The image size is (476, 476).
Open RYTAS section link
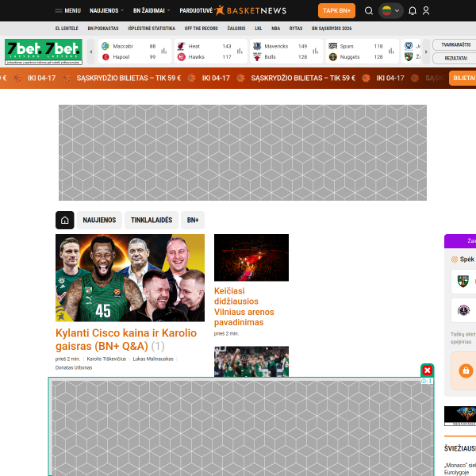tap(296, 29)
